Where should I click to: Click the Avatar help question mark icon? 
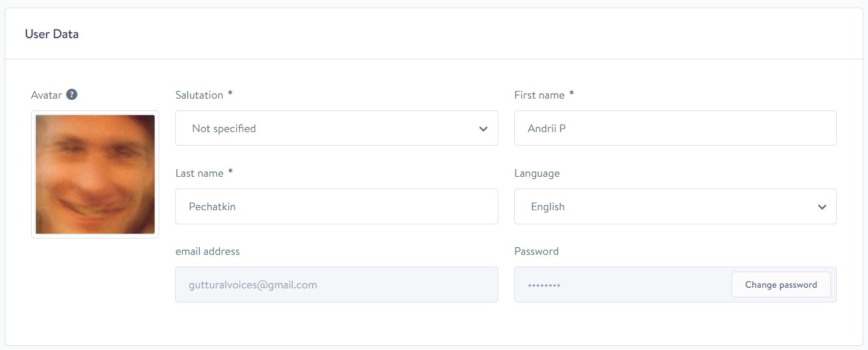(x=72, y=95)
